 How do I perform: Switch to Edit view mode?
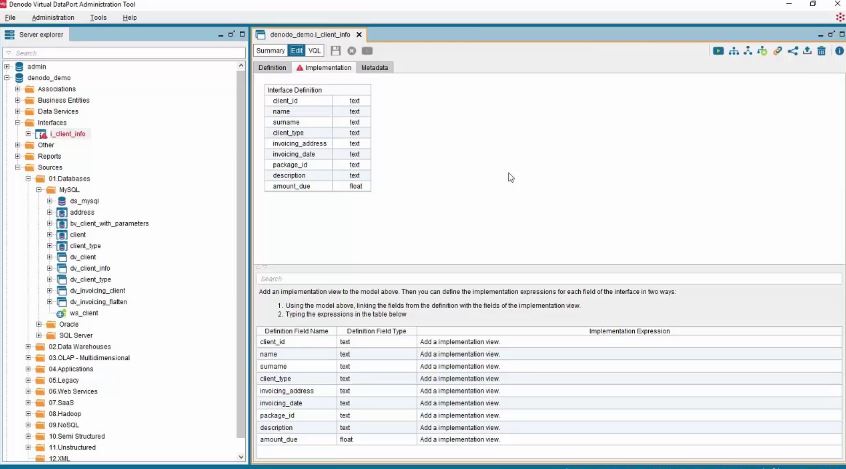[x=296, y=51]
